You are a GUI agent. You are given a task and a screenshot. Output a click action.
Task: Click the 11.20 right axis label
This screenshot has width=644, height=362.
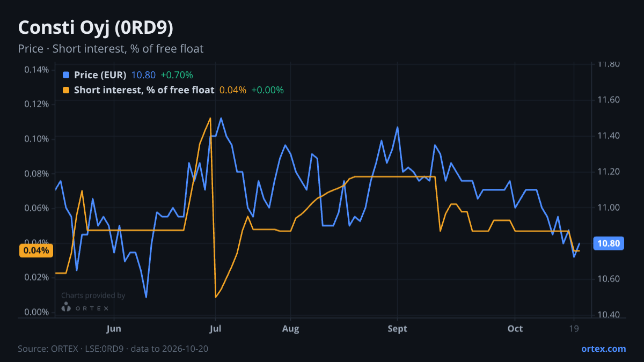[609, 172]
